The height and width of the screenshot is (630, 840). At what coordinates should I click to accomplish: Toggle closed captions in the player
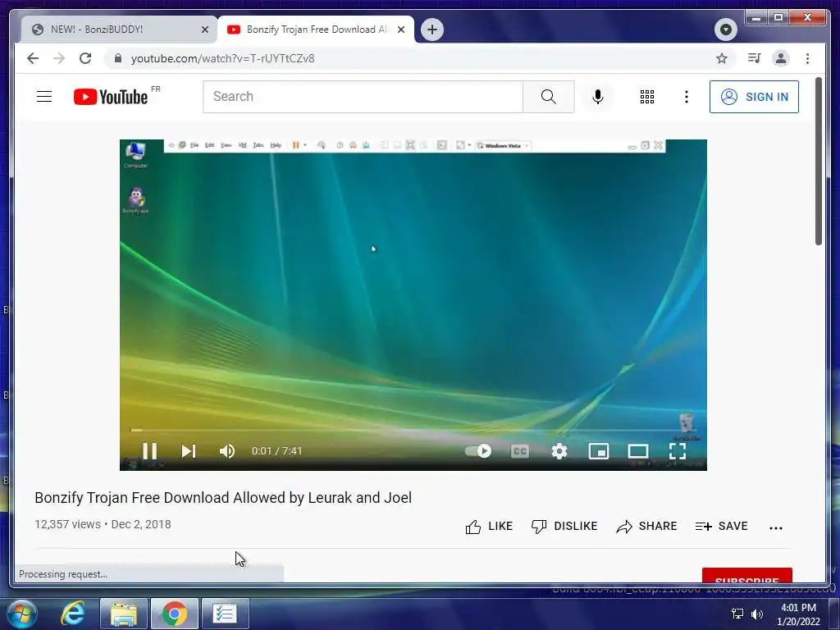519,451
